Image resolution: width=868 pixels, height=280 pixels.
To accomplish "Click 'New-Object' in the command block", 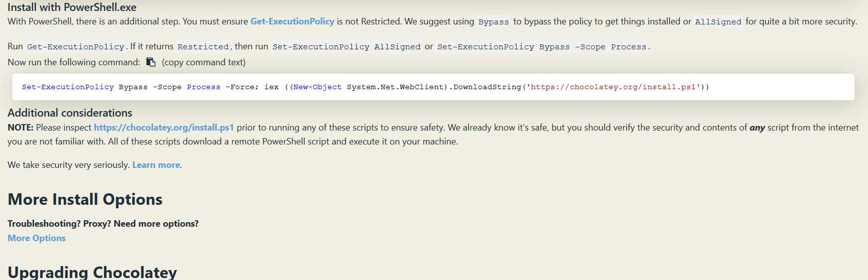I will pyautogui.click(x=317, y=87).
